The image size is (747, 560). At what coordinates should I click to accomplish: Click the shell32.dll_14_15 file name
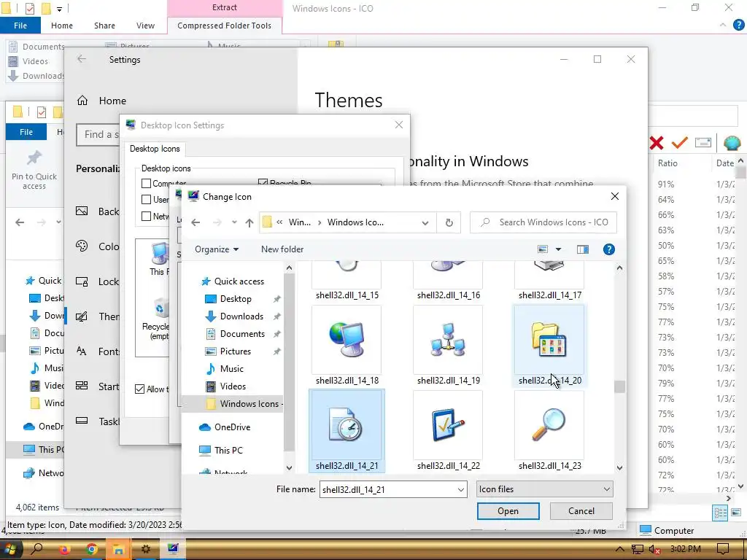click(347, 295)
